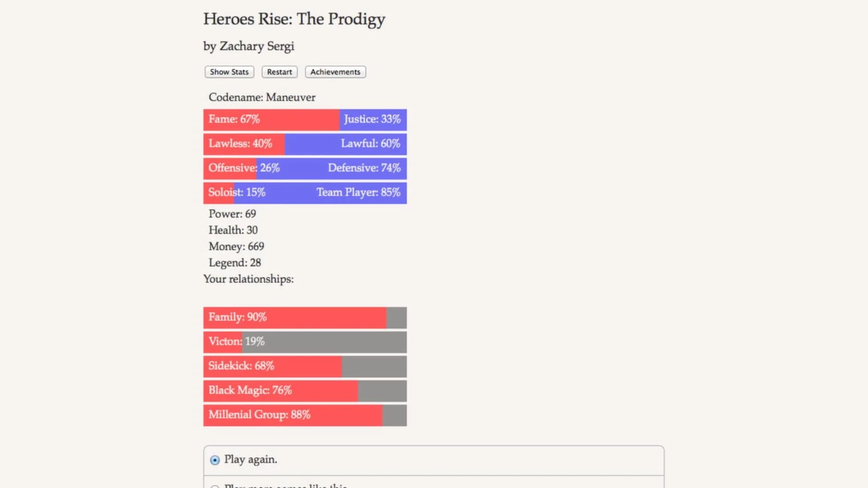Open the Achievements panel
Viewport: 868px width, 488px height.
click(335, 72)
